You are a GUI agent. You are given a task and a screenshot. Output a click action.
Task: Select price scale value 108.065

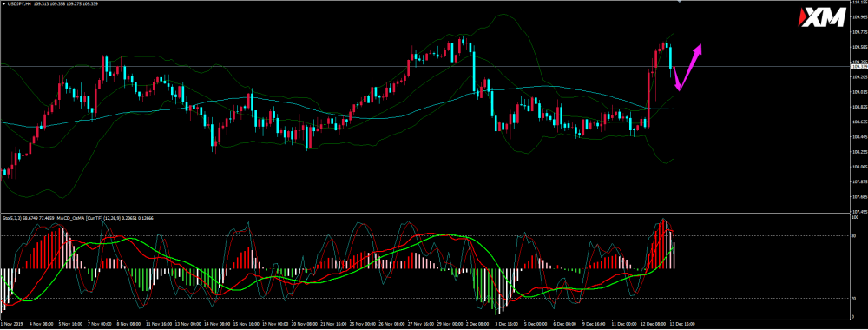(x=860, y=167)
